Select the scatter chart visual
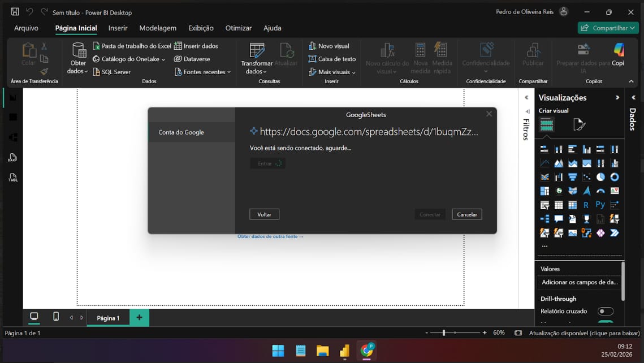The height and width of the screenshot is (363, 644). pyautogui.click(x=586, y=178)
